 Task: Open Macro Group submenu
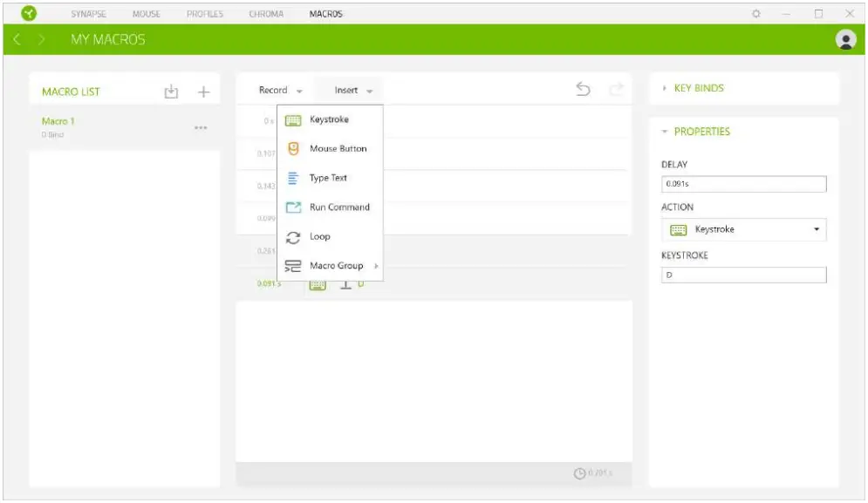pyautogui.click(x=330, y=266)
